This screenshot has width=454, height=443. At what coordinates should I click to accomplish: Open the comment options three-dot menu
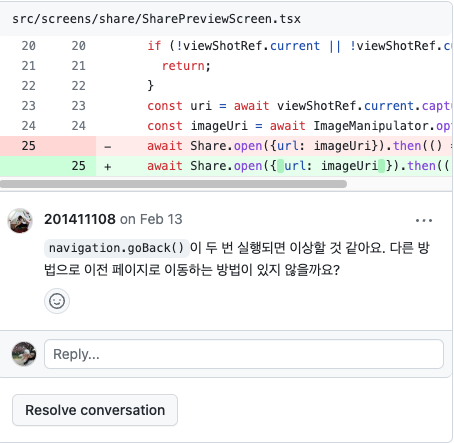(424, 220)
